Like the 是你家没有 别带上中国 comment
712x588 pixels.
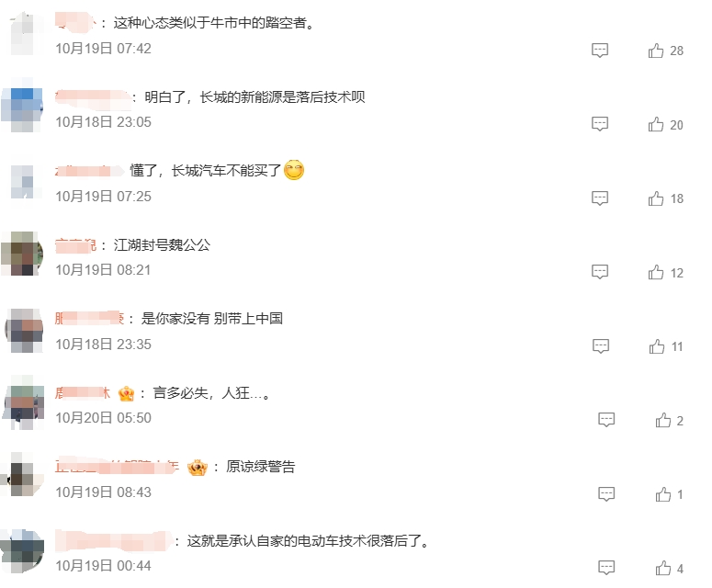pos(657,346)
